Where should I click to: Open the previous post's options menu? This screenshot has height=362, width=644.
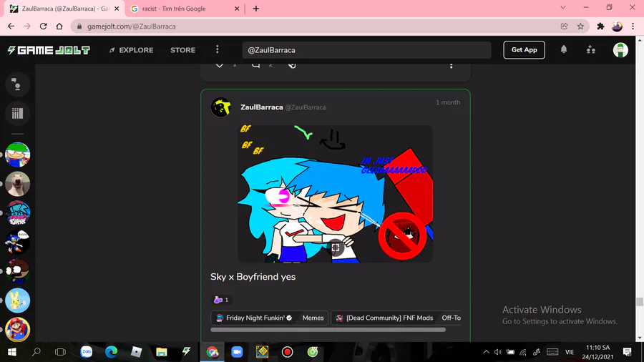451,66
